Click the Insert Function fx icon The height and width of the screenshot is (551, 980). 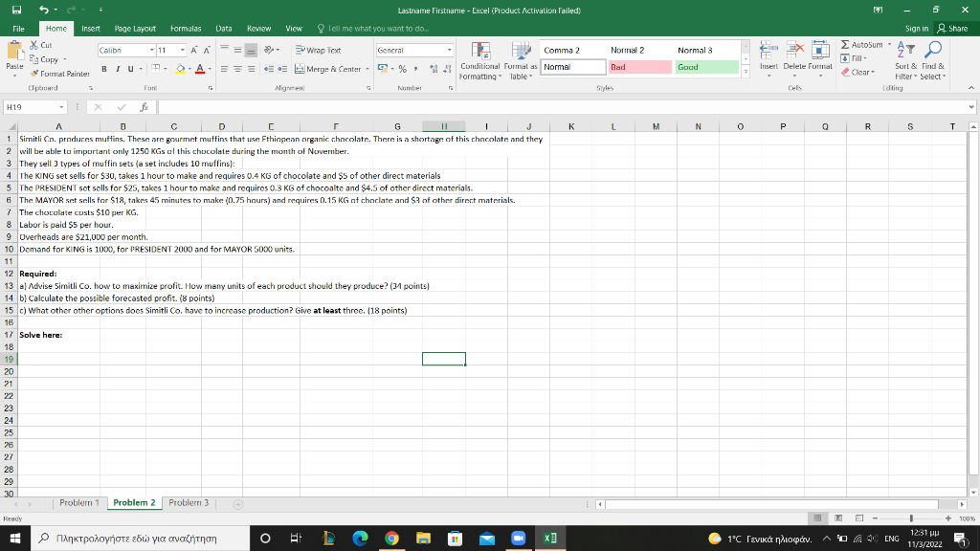(144, 107)
